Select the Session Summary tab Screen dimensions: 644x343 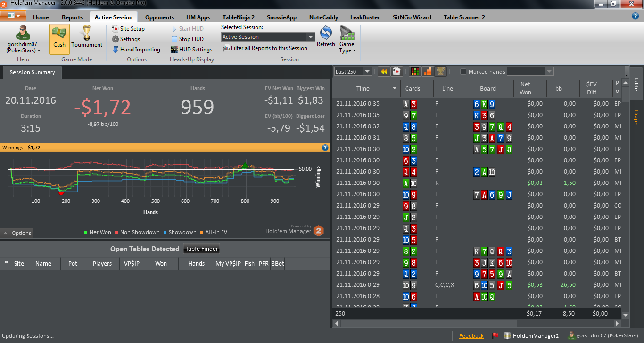pos(32,72)
